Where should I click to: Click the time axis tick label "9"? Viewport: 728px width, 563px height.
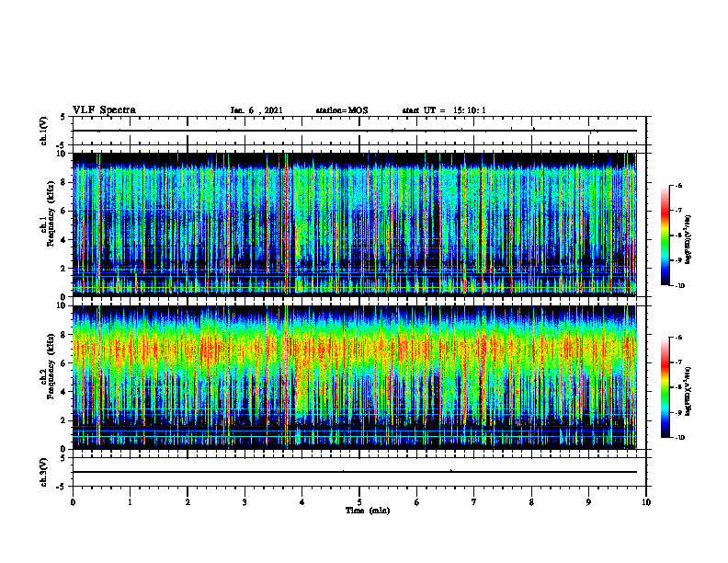(x=588, y=502)
